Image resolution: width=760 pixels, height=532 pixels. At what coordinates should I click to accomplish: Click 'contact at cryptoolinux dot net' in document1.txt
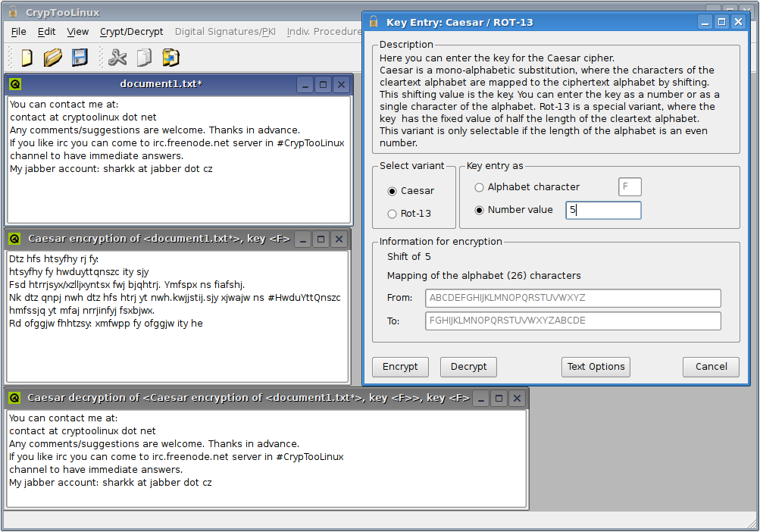click(83, 117)
